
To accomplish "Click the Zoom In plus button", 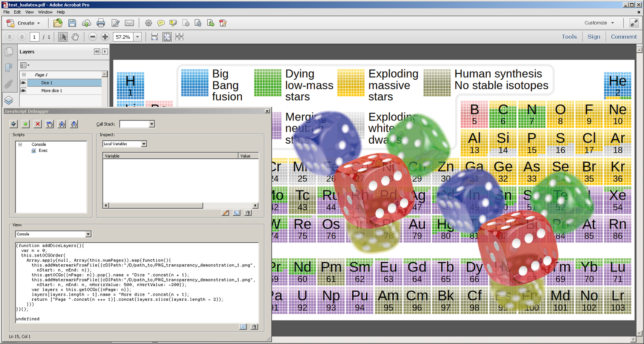I will click(x=105, y=37).
